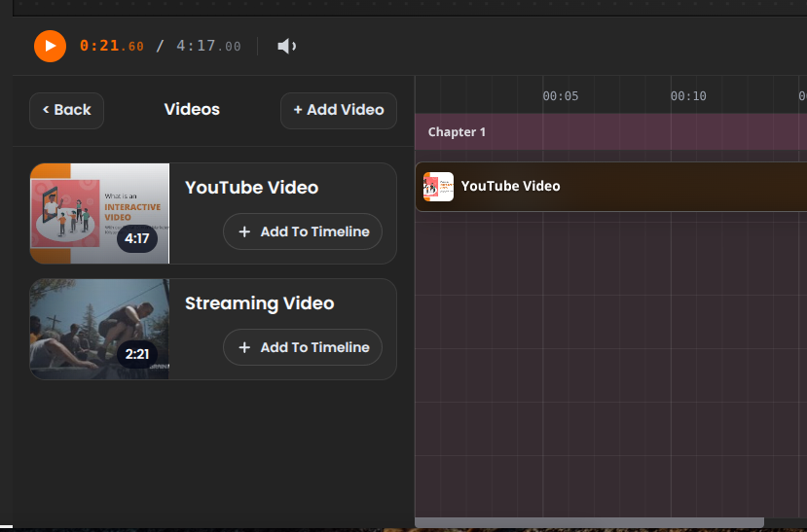Viewport: 807px width, 532px height.
Task: Click the 2:21 duration badge
Action: pyautogui.click(x=137, y=354)
